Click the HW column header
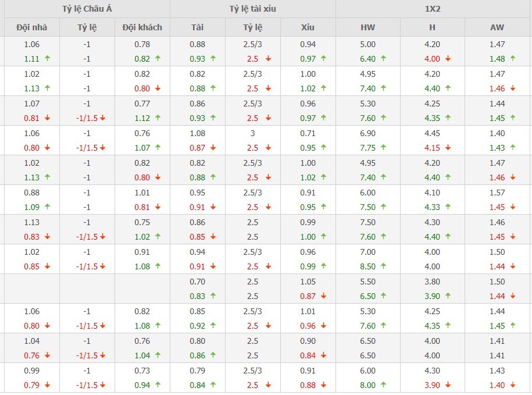Image resolution: width=532 pixels, height=395 pixels. coord(367,27)
